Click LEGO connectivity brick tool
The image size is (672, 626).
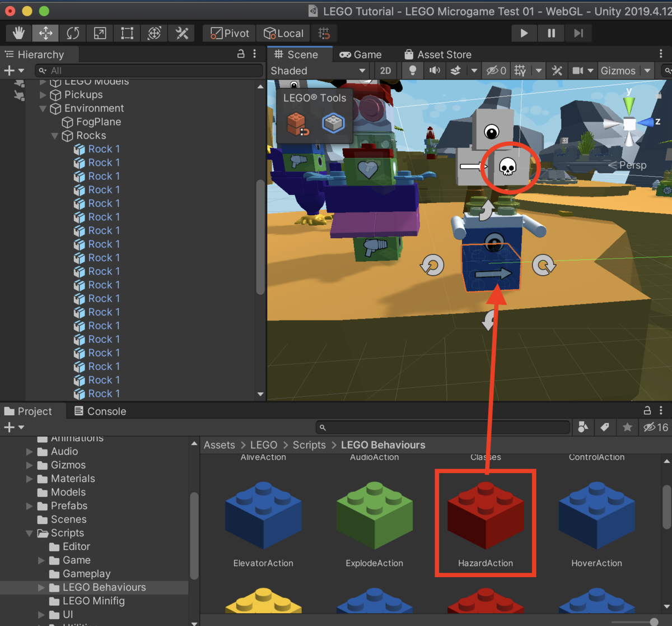(333, 123)
